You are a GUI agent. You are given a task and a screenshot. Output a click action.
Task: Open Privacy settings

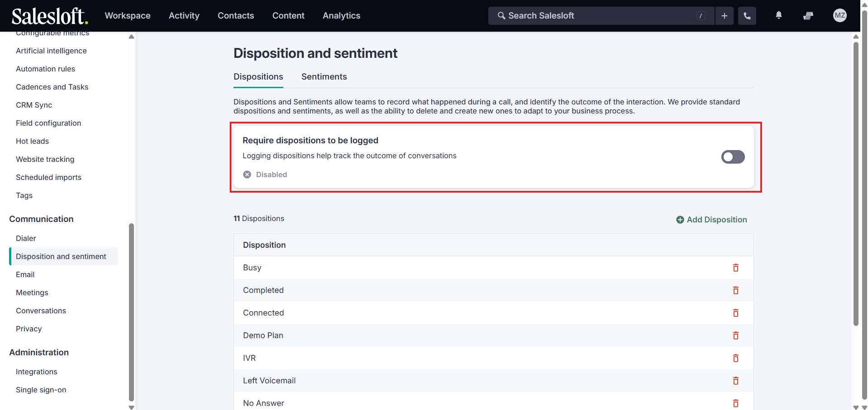coord(29,329)
